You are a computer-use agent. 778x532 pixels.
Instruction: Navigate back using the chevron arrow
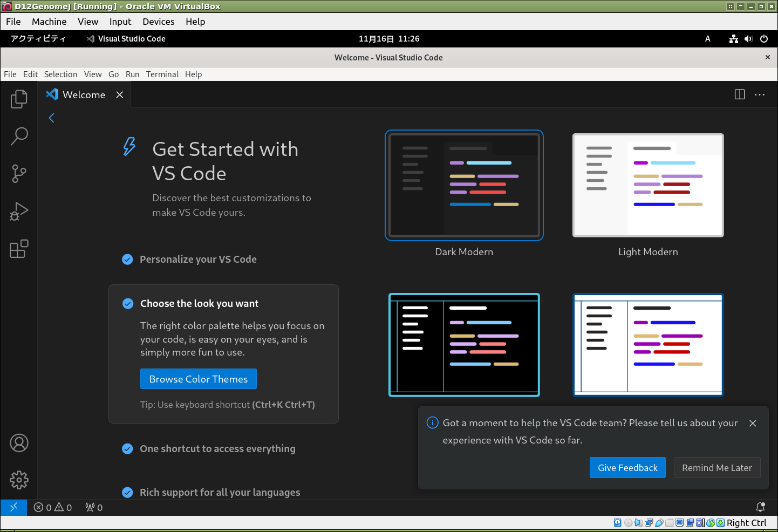point(51,118)
